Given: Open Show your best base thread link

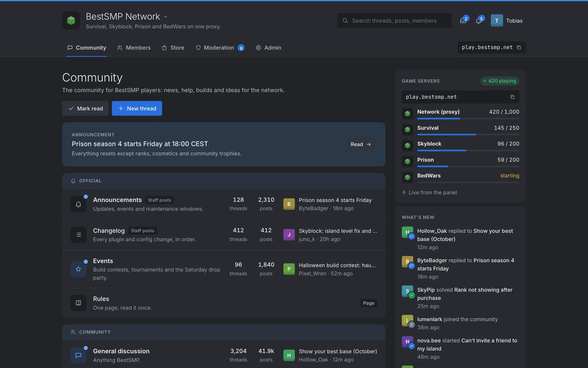Looking at the screenshot, I should (x=338, y=351).
